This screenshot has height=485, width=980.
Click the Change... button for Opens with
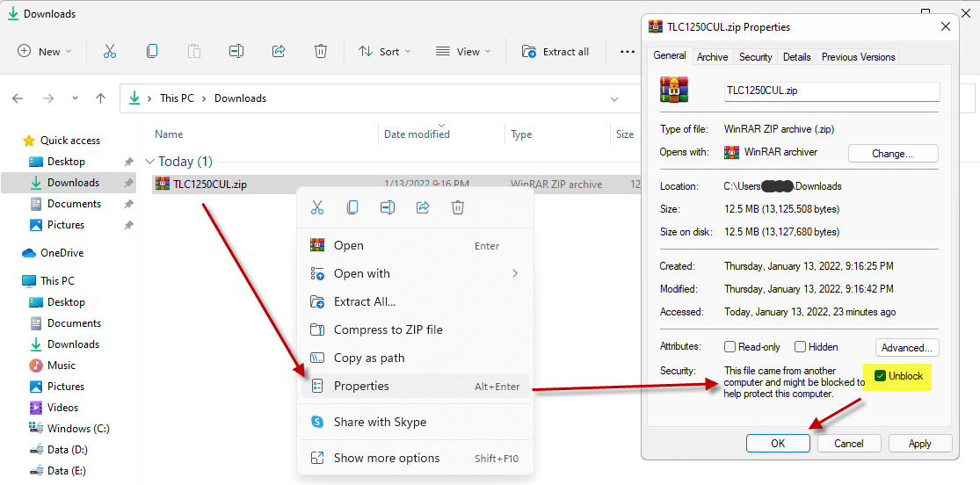892,154
